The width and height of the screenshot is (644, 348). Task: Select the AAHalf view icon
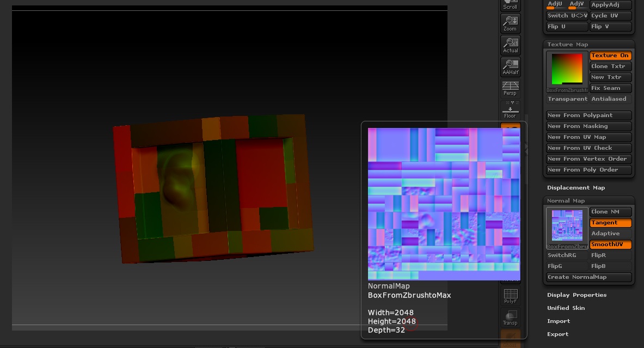[x=511, y=67]
